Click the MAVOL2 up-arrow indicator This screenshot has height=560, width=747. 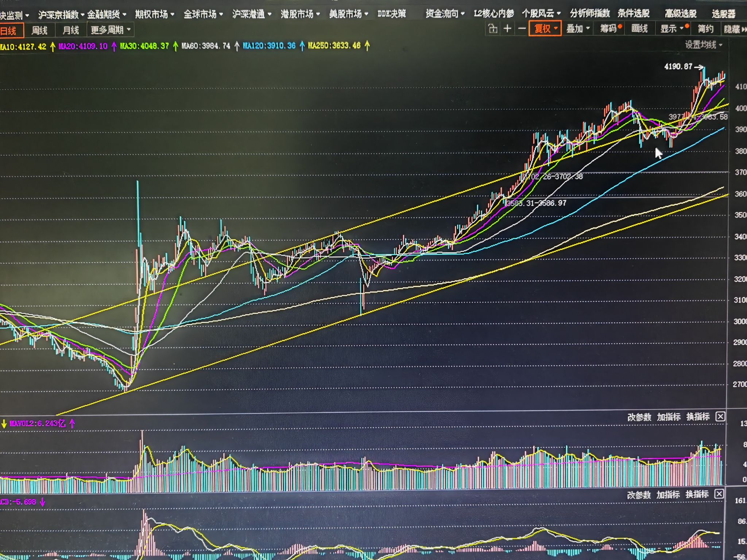[x=72, y=423]
